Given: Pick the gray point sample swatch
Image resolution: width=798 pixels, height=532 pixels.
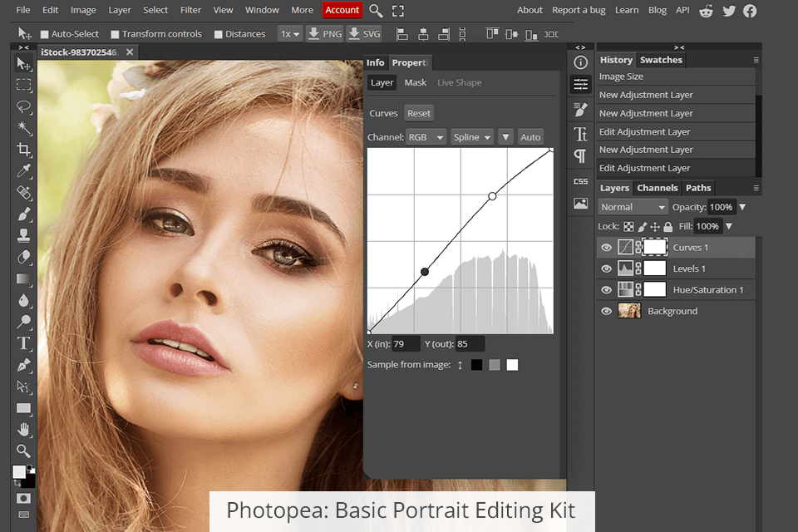Looking at the screenshot, I should click(494, 365).
